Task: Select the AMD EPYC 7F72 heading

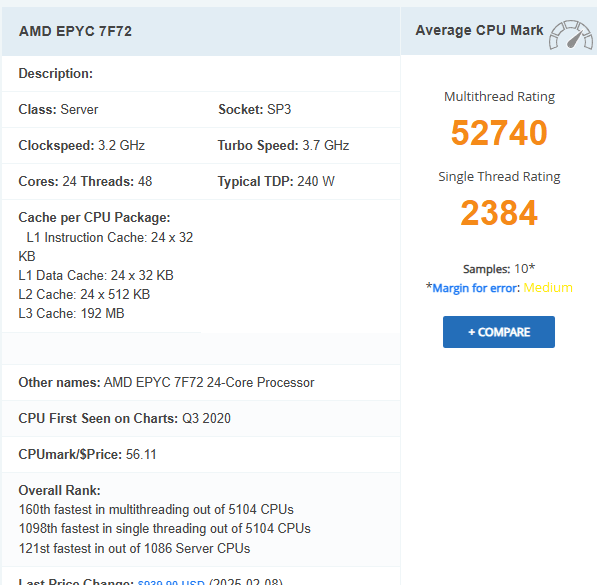Action: [75, 31]
